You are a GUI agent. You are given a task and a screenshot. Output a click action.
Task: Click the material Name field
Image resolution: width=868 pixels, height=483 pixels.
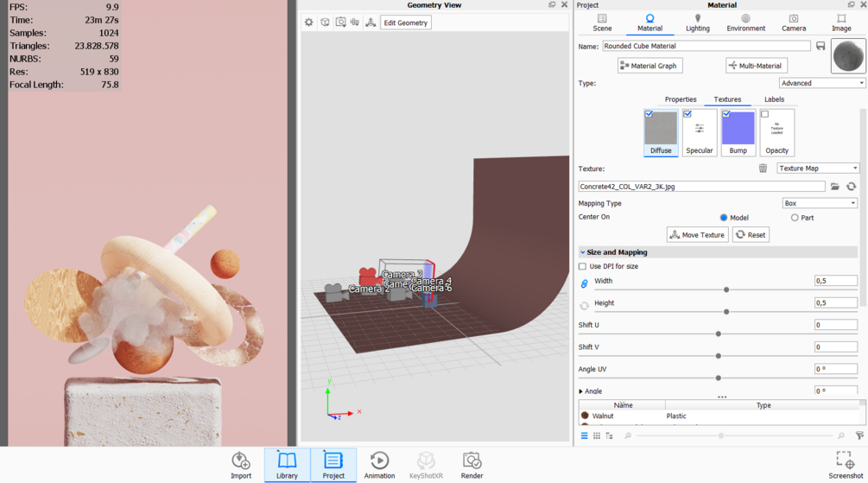click(x=706, y=46)
